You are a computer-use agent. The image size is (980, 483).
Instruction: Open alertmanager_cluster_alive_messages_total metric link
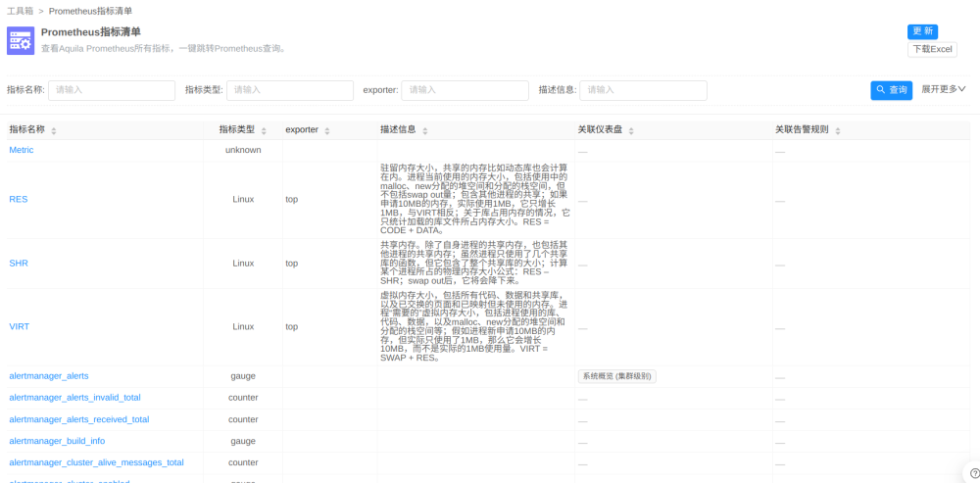coord(96,462)
